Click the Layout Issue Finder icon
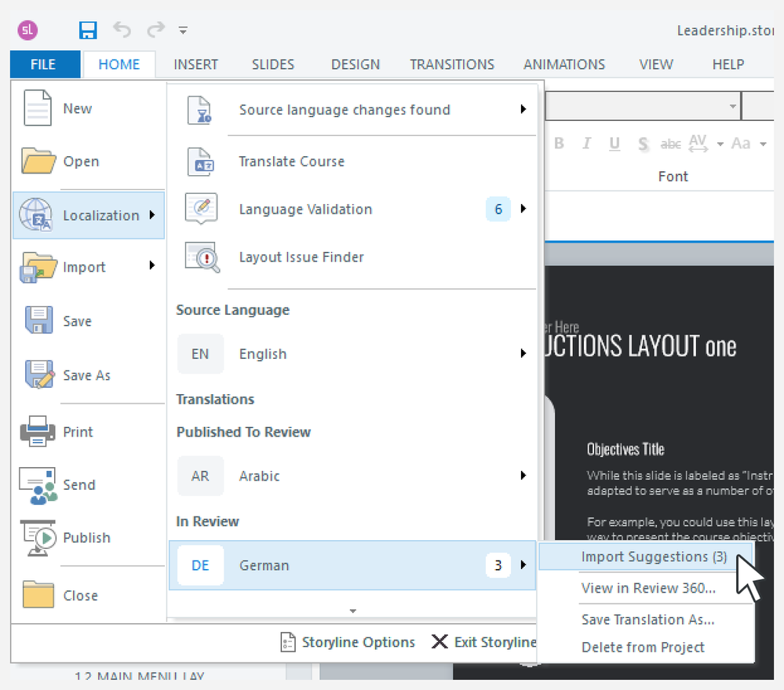The image size is (784, 690). click(x=201, y=257)
